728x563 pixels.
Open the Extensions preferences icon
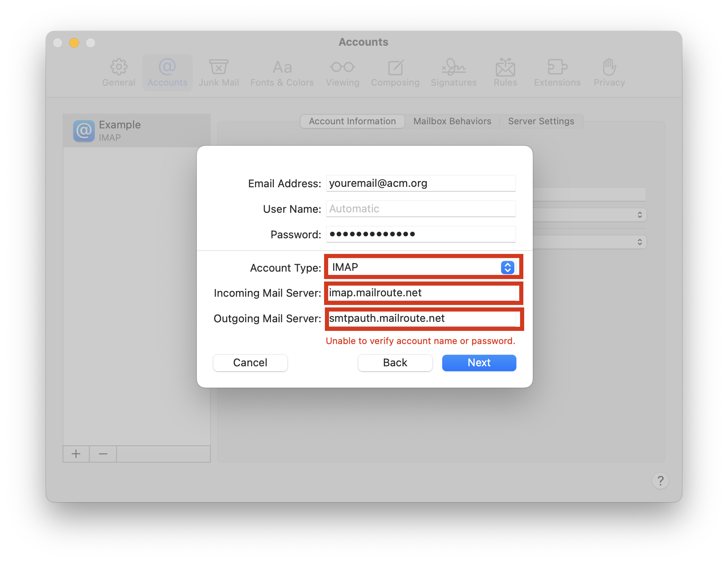coord(557,73)
